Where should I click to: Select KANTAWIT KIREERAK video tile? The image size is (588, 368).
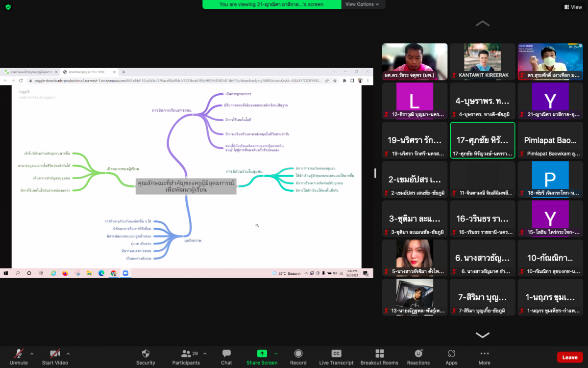click(483, 61)
